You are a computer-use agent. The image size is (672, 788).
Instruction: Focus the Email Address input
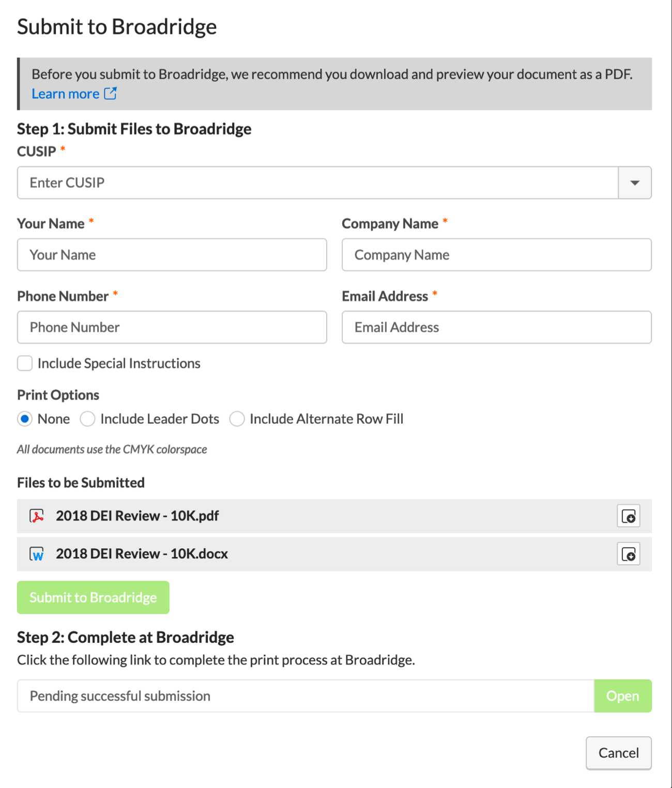click(497, 327)
